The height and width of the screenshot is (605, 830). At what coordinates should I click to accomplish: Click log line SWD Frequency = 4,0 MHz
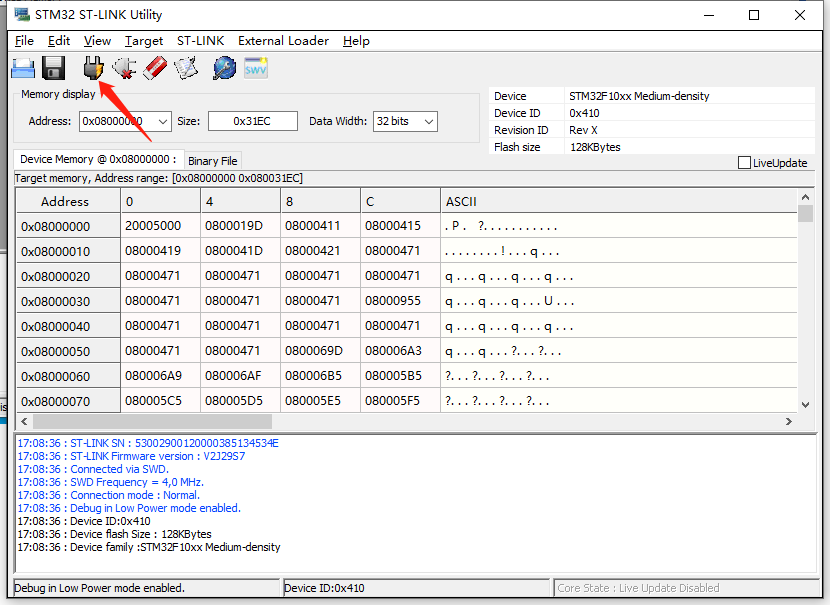(x=111, y=482)
